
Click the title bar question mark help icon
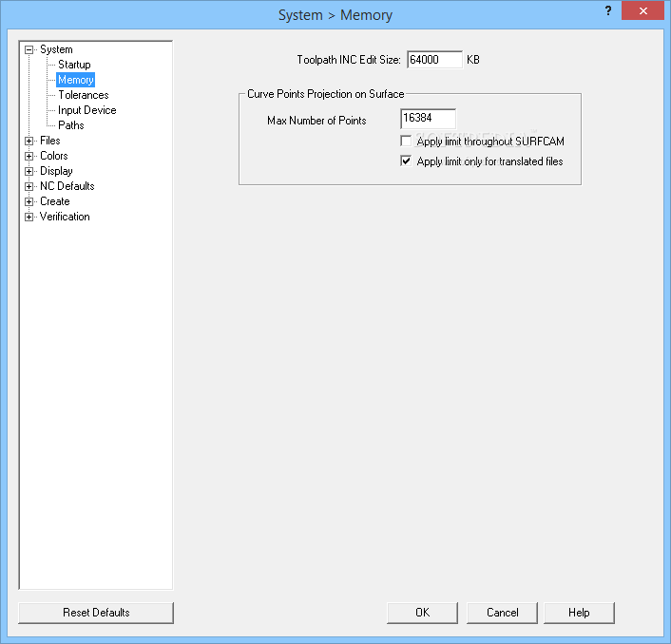tap(608, 11)
